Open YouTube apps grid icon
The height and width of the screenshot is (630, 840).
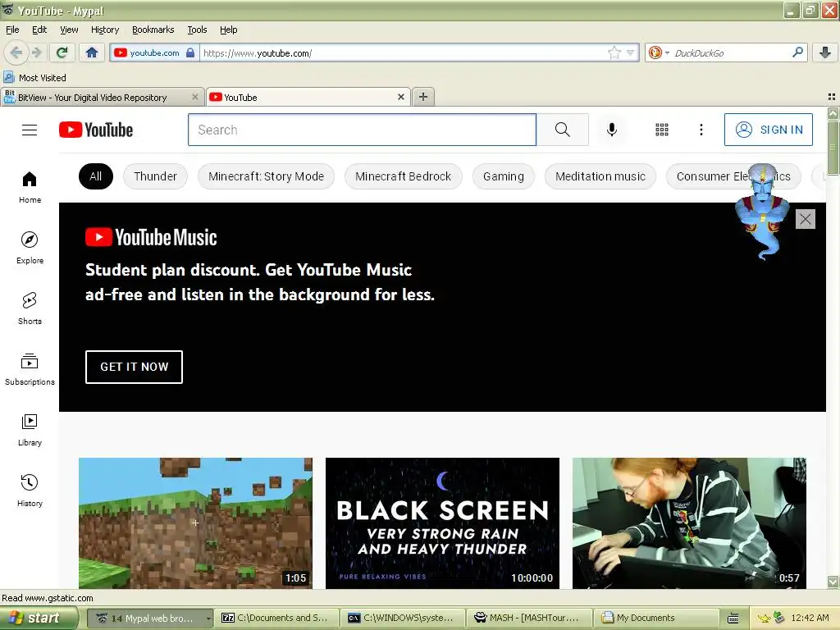(x=662, y=130)
